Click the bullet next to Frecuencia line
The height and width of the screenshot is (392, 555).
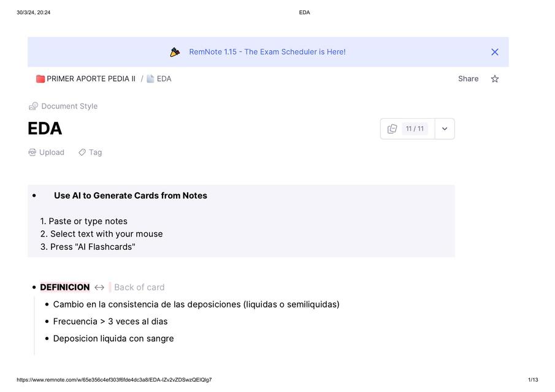47,322
